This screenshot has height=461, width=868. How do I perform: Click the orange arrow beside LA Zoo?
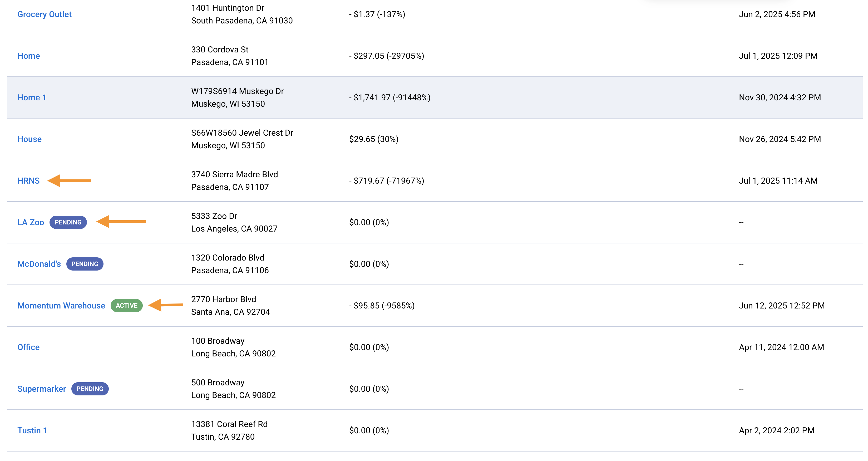point(121,221)
